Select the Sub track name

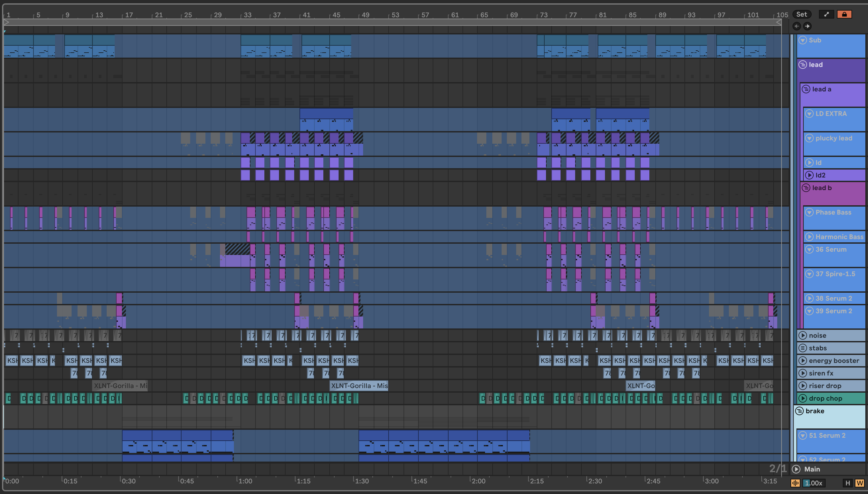click(815, 40)
